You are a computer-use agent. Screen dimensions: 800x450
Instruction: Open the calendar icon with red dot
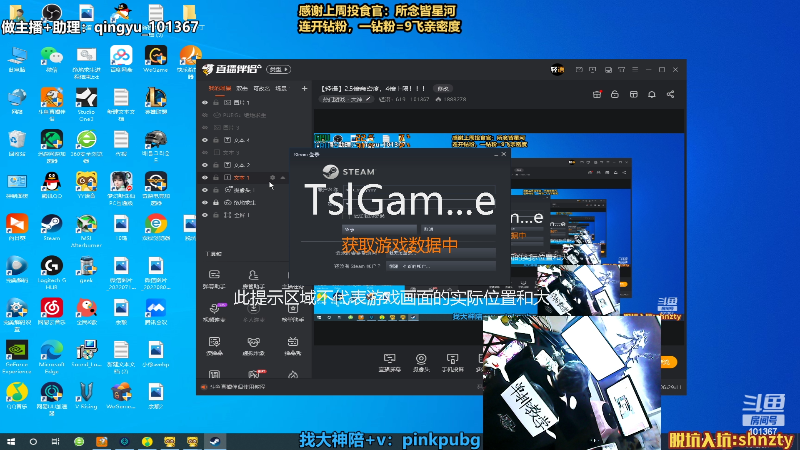pos(596,94)
